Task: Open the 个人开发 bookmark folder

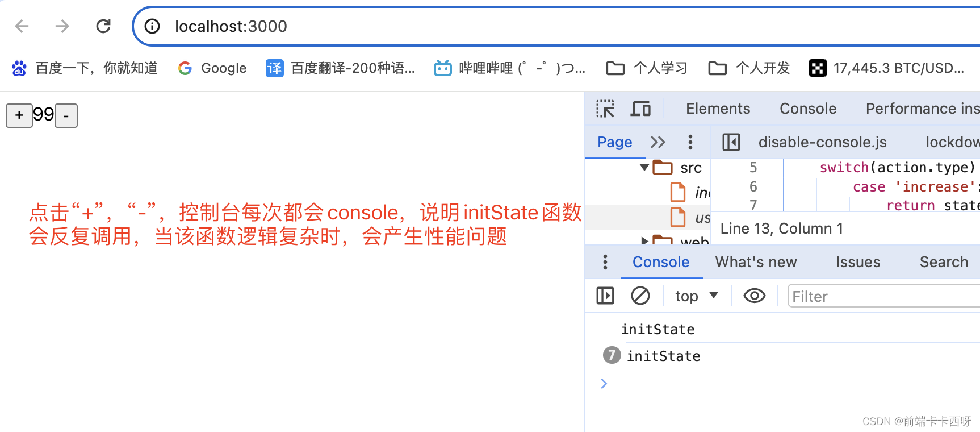Action: [749, 68]
